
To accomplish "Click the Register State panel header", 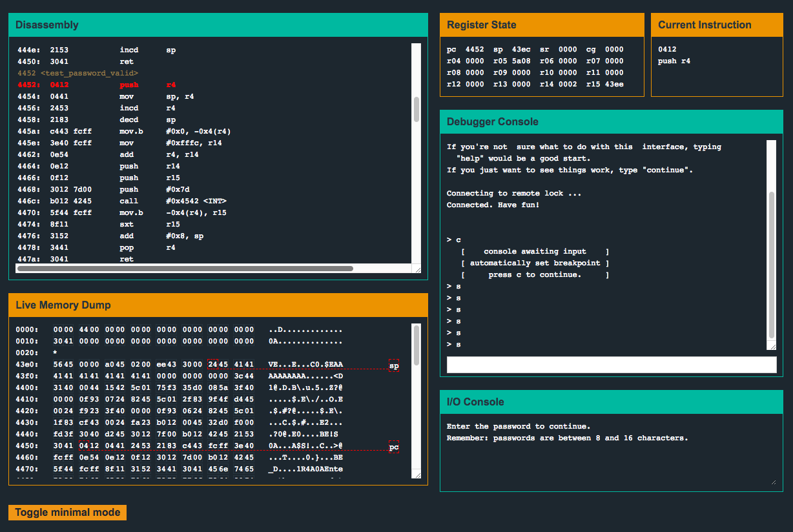I will coord(542,25).
